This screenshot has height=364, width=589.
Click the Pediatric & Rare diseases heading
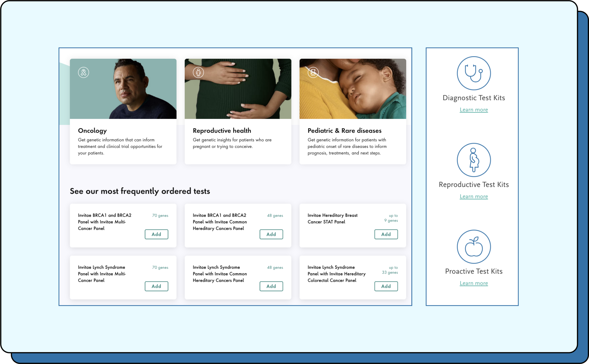click(x=345, y=130)
